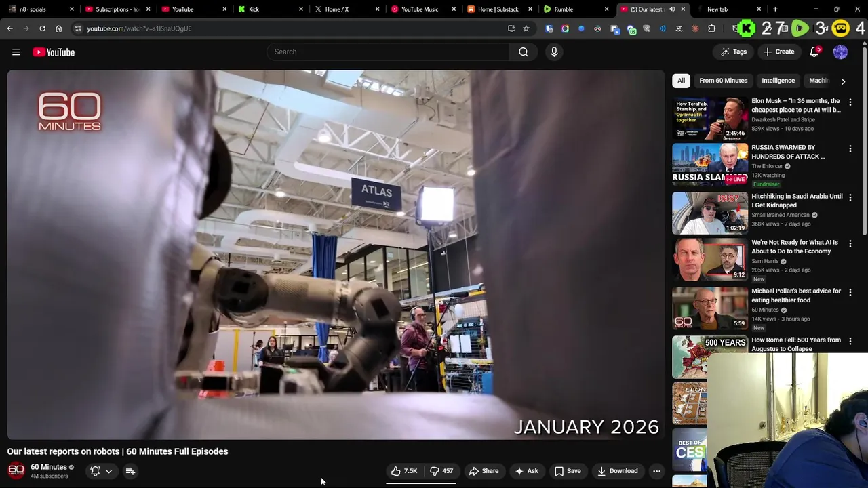
Task: Click the install app icon in address bar
Action: pos(511,28)
